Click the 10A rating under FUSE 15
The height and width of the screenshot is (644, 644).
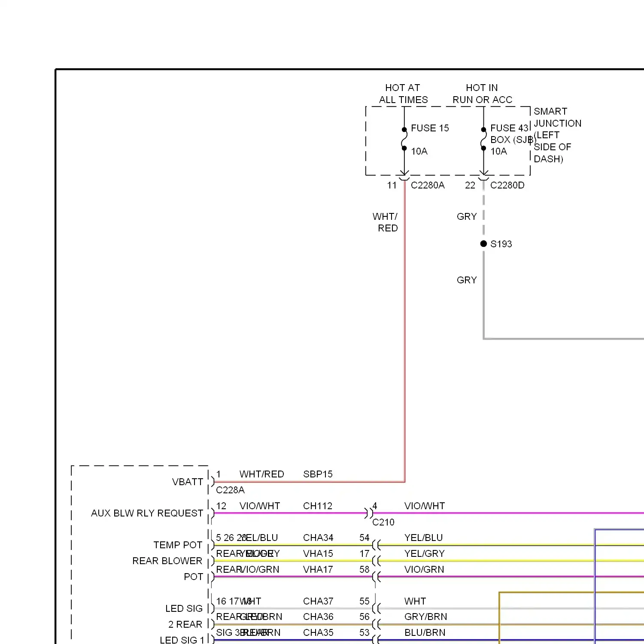coord(419,151)
